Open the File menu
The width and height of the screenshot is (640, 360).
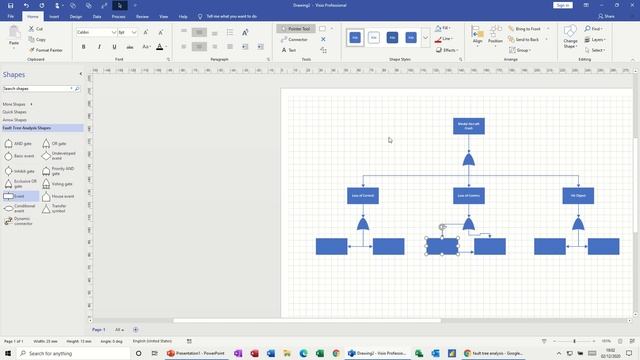point(11,16)
